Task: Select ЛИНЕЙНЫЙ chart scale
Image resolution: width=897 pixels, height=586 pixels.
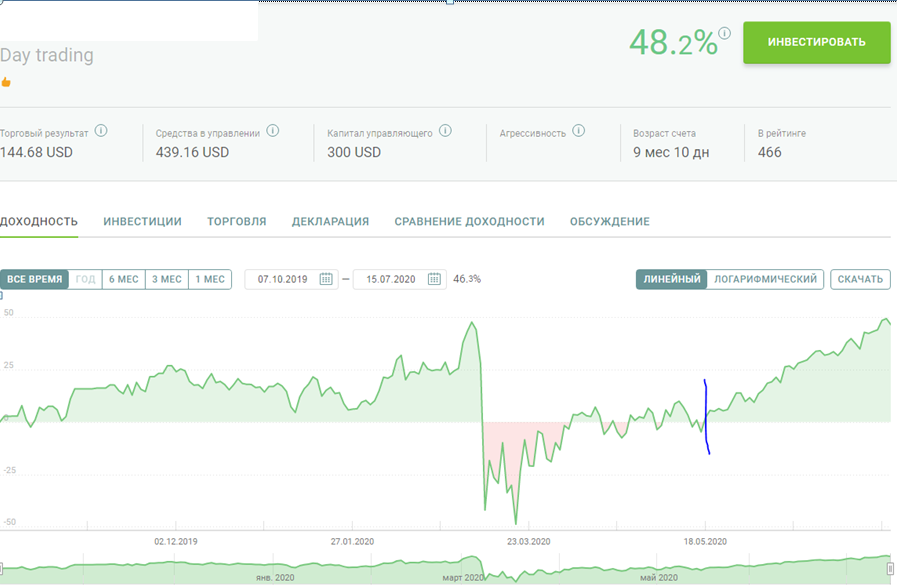Action: click(672, 279)
